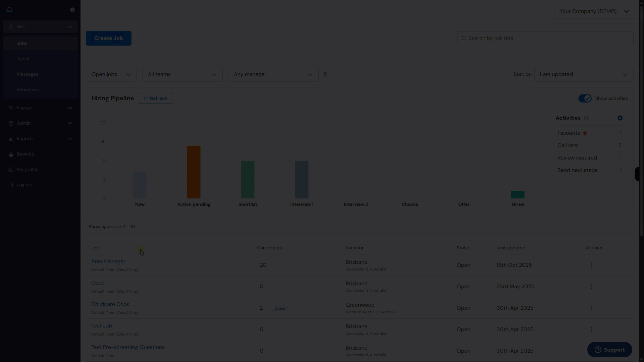Collapse the Hire menu section
The height and width of the screenshot is (362, 644).
(x=70, y=27)
